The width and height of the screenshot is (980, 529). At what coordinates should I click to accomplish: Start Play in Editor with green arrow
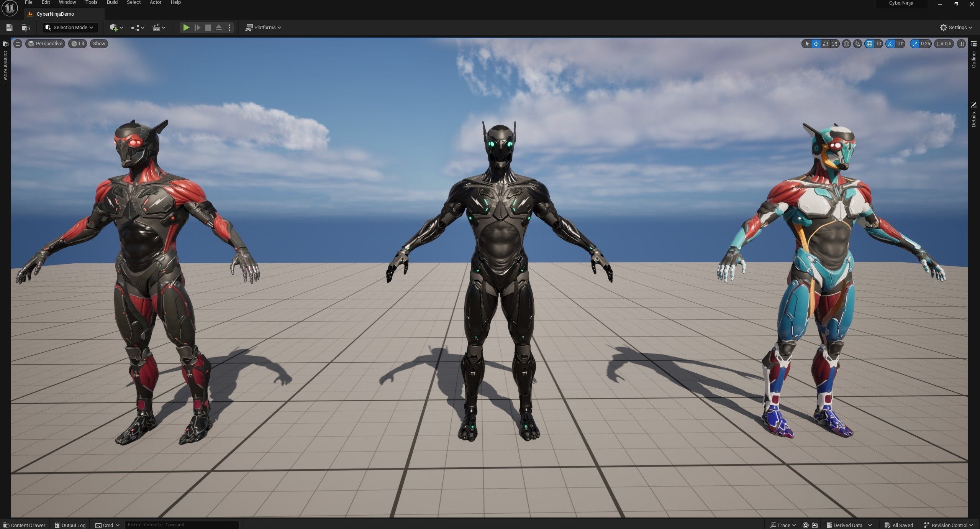point(186,27)
